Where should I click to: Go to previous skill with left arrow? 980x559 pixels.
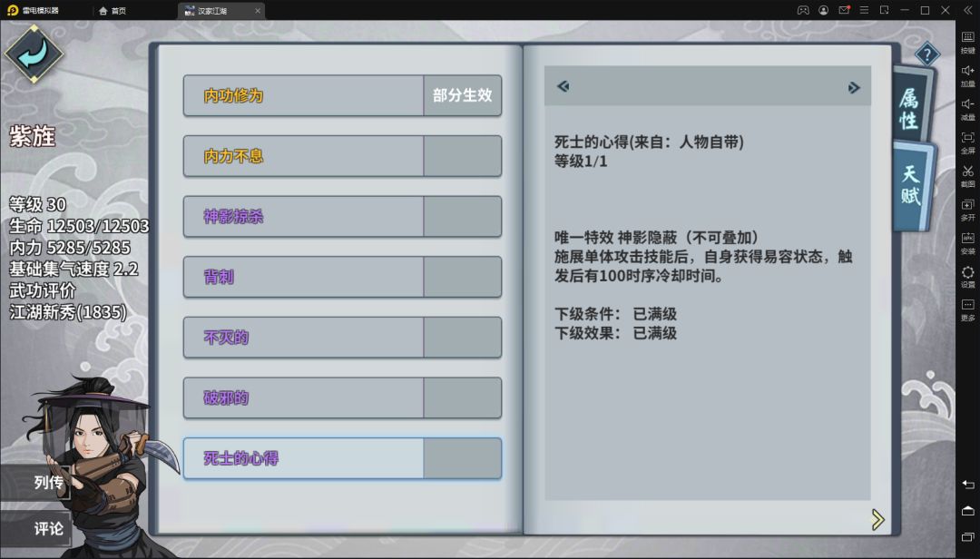563,86
